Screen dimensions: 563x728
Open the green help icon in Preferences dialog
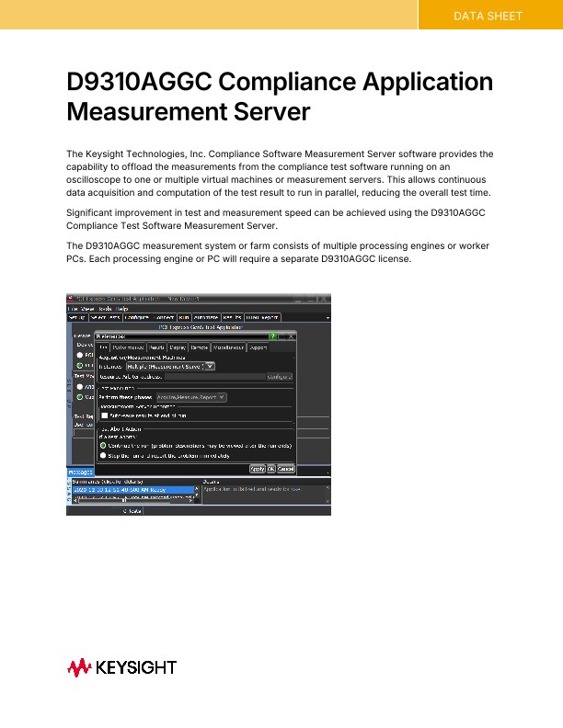click(273, 336)
